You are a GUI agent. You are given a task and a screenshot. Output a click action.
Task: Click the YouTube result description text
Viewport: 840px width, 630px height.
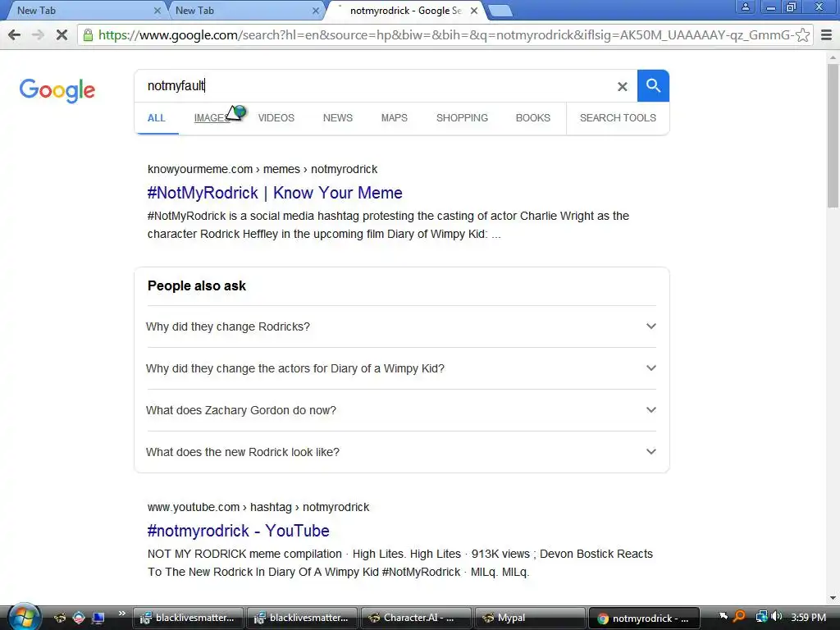click(x=400, y=563)
